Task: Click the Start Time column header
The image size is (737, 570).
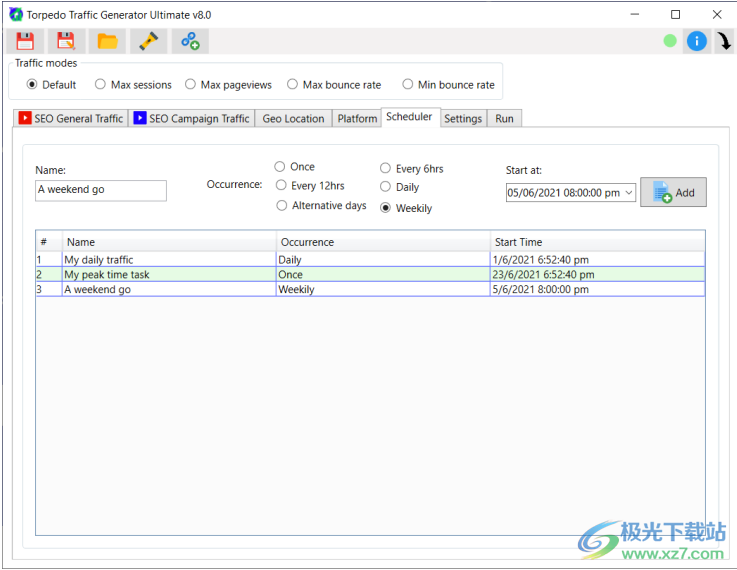Action: 597,242
